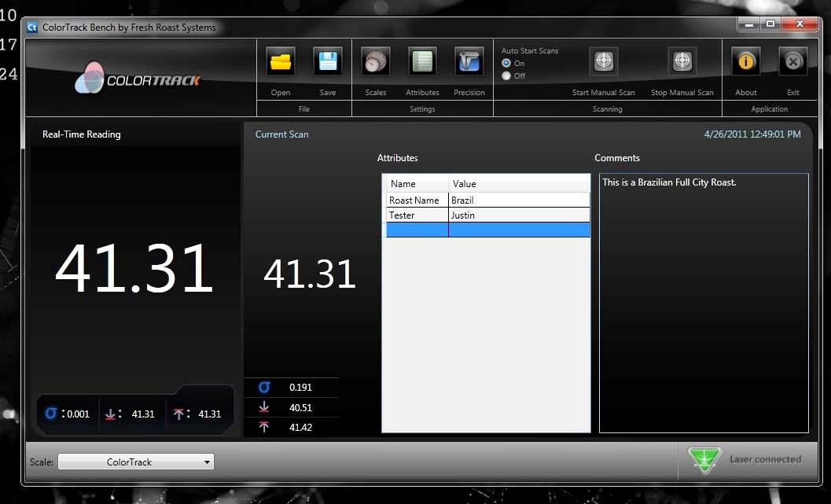This screenshot has height=504, width=831.
Task: Click into the Comments text box
Action: 704,303
